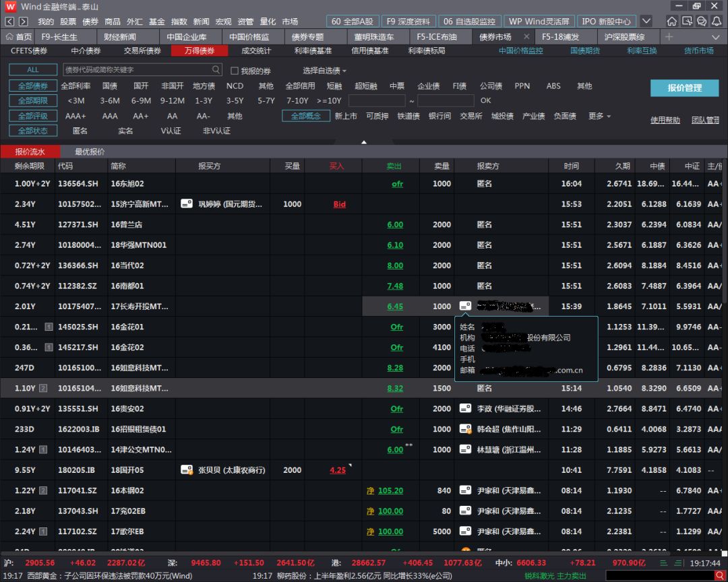Click the badge icon in 16金花01 row
Image resolution: width=728 pixels, height=582 pixels.
click(x=49, y=327)
